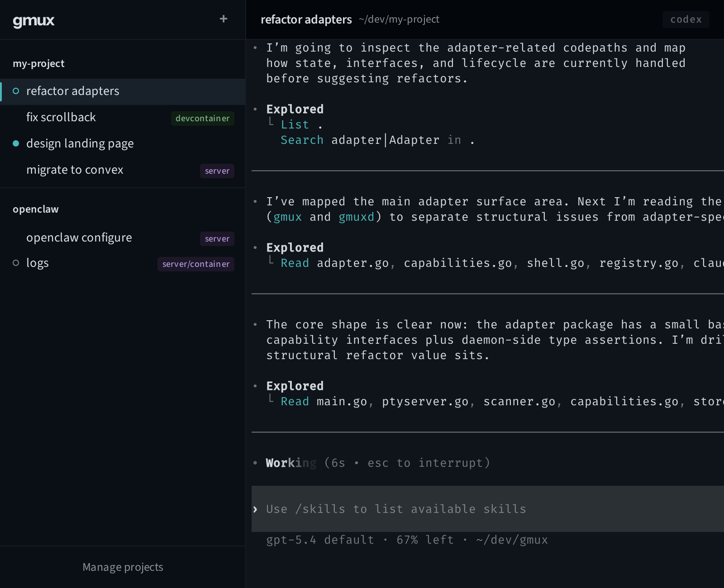Switch to design landing page session

point(80,143)
